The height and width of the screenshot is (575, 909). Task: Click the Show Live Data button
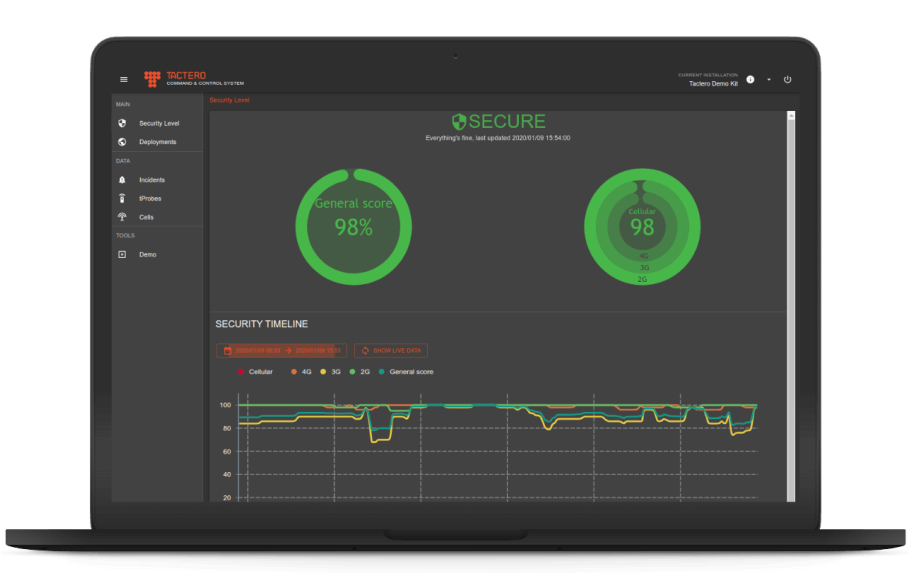[391, 351]
